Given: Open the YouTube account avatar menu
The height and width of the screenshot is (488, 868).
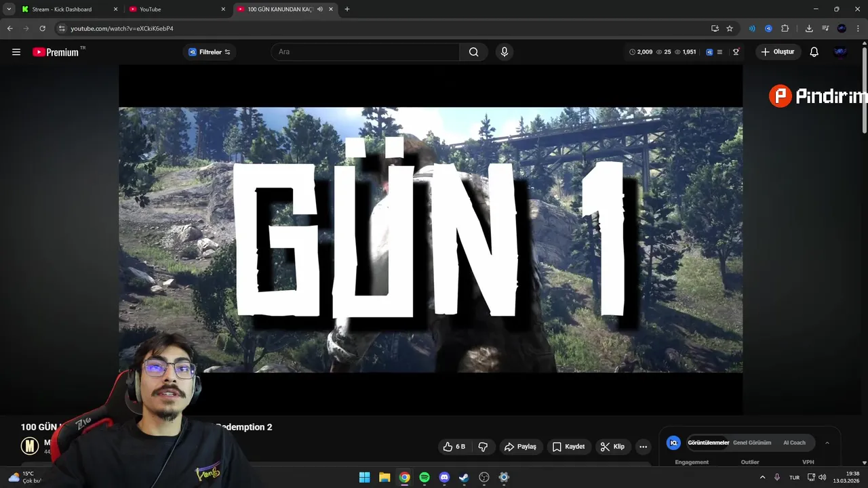Looking at the screenshot, I should click(841, 52).
